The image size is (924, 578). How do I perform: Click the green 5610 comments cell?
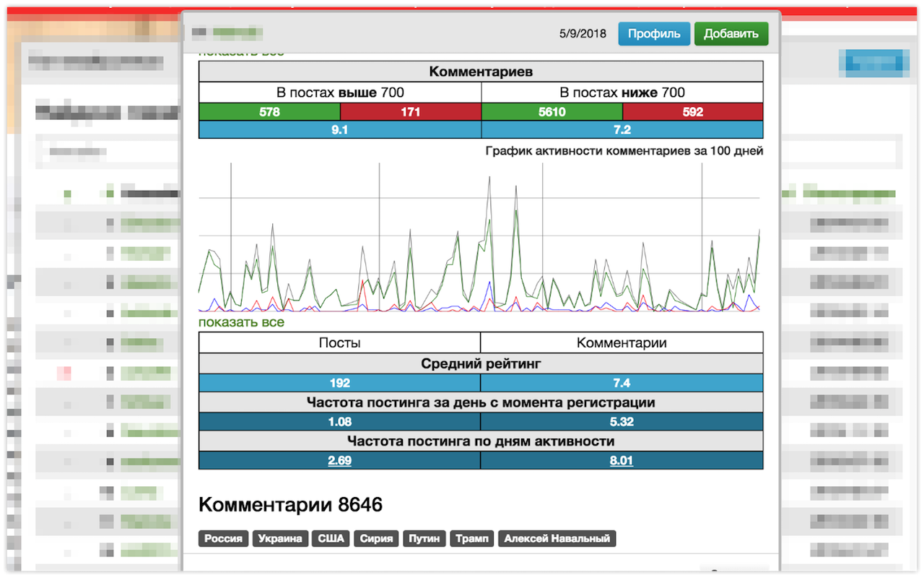(x=552, y=112)
